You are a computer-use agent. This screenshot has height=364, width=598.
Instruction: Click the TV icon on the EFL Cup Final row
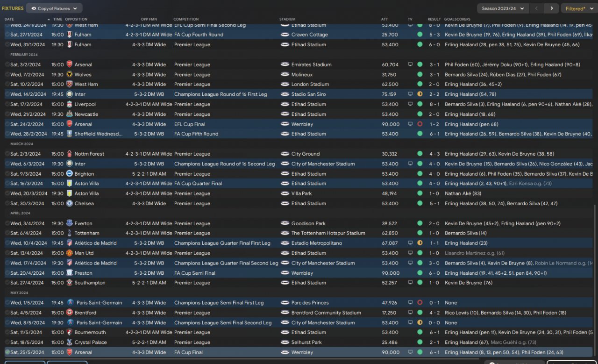(410, 124)
